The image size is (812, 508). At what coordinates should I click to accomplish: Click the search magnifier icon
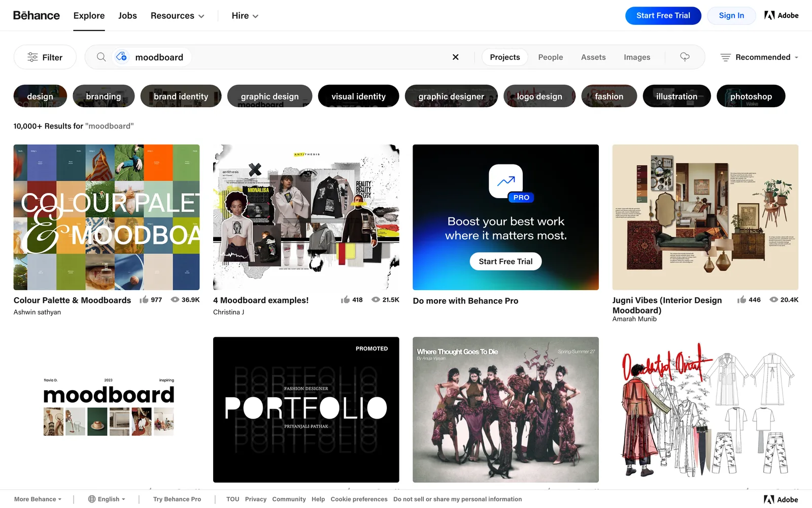(101, 57)
